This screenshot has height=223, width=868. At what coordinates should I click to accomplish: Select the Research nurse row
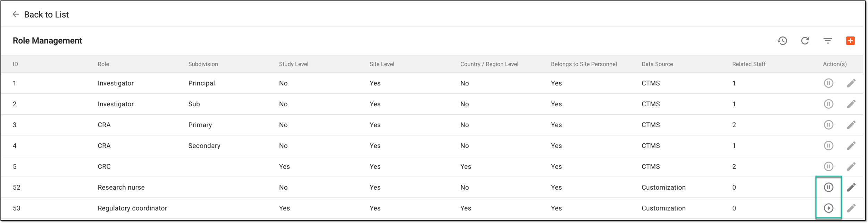(432, 188)
